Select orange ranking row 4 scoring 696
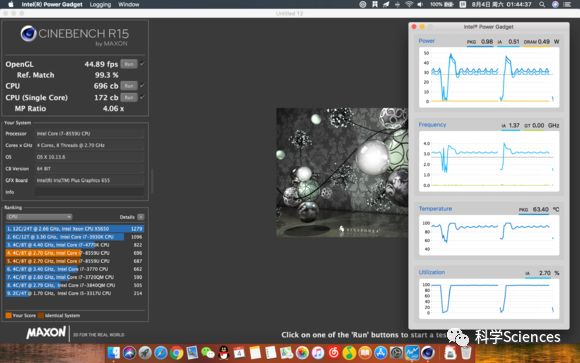 74,253
